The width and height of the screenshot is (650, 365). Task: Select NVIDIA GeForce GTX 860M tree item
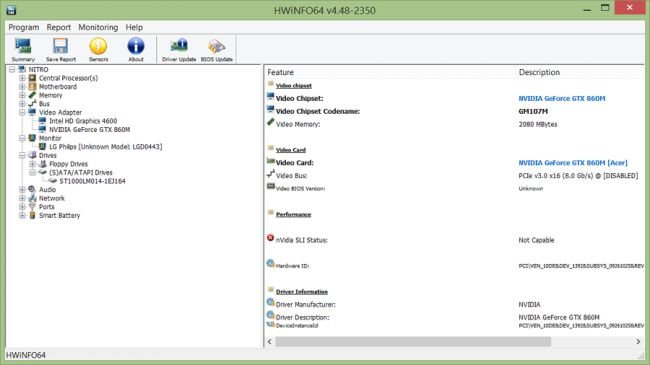click(x=90, y=129)
